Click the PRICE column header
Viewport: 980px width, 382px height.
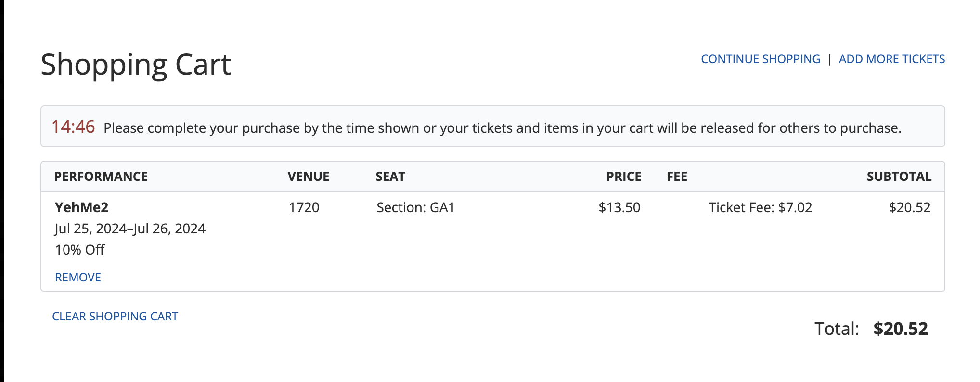point(623,177)
